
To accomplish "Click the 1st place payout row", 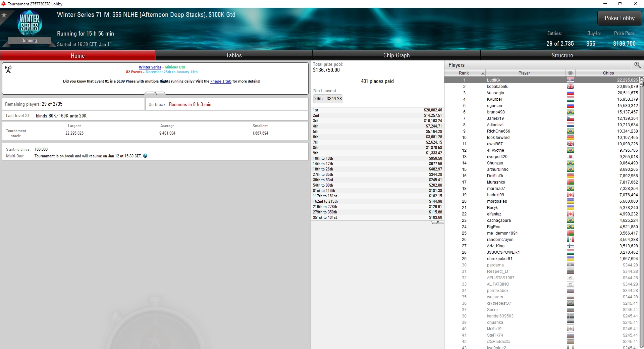I will 377,110.
